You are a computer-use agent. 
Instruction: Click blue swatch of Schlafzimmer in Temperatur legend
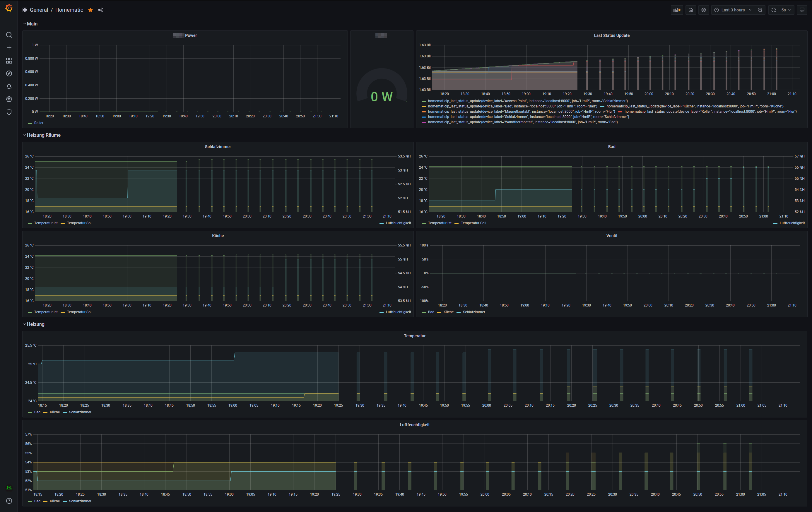coord(65,412)
